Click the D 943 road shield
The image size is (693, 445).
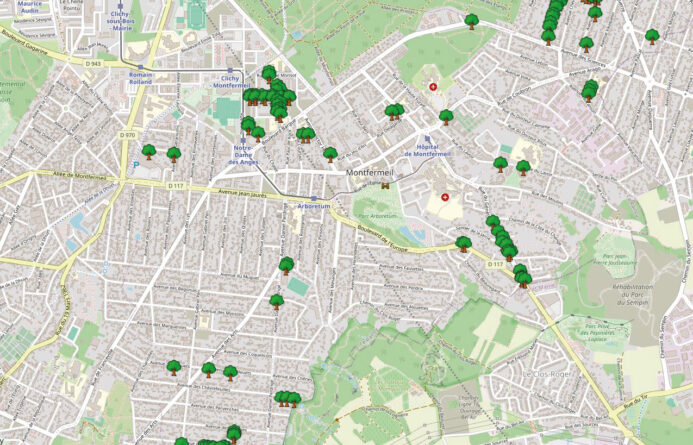(x=93, y=64)
